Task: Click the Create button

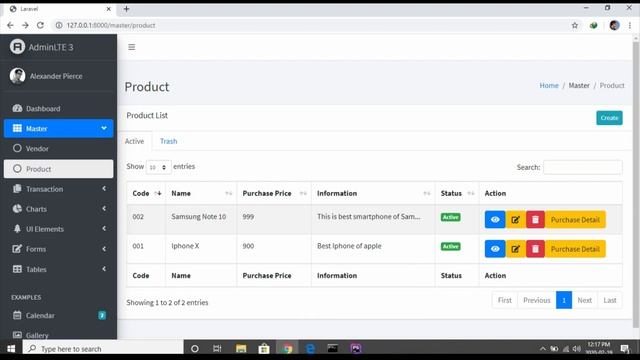Action: click(x=609, y=118)
